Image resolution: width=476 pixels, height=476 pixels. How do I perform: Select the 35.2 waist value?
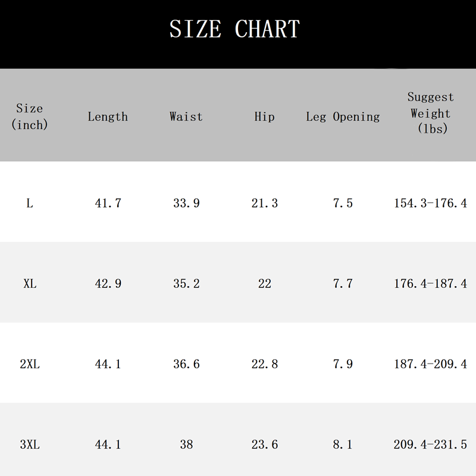[186, 284]
